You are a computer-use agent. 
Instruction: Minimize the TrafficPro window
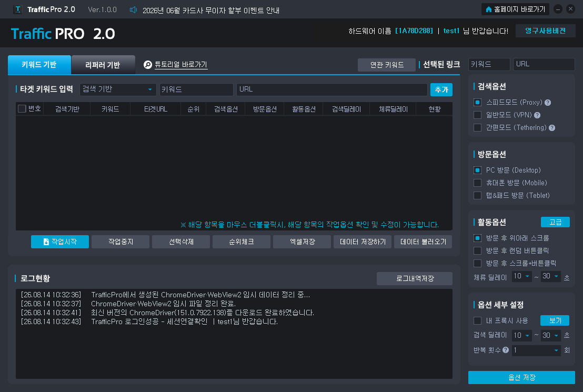coord(558,9)
